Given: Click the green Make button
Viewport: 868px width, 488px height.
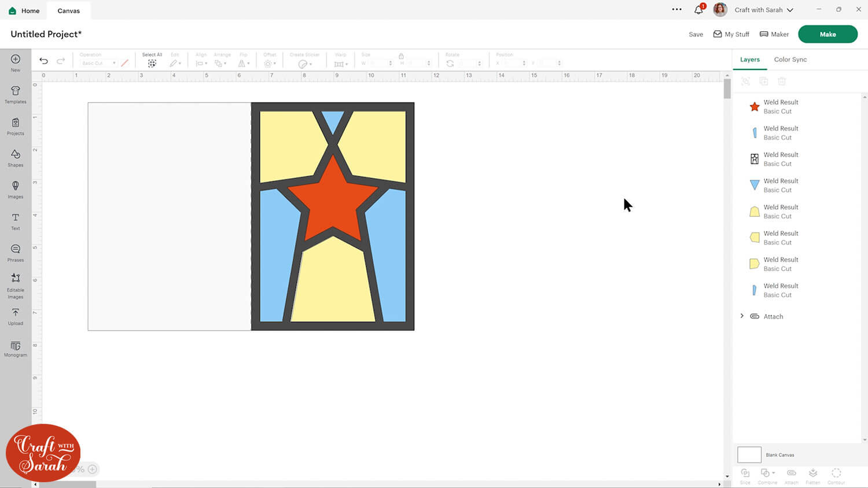Looking at the screenshot, I should tap(827, 34).
